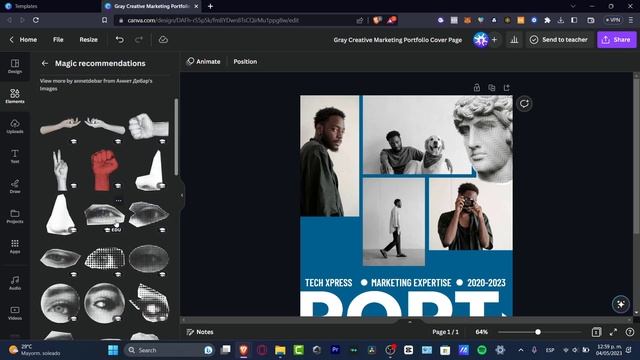
Task: Add a collaborator with plus icon
Action: click(494, 40)
